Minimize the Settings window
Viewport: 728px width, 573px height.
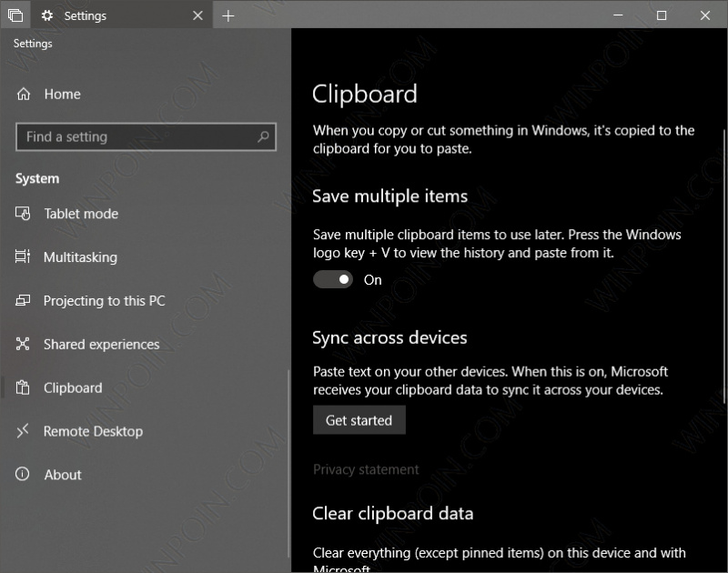618,15
